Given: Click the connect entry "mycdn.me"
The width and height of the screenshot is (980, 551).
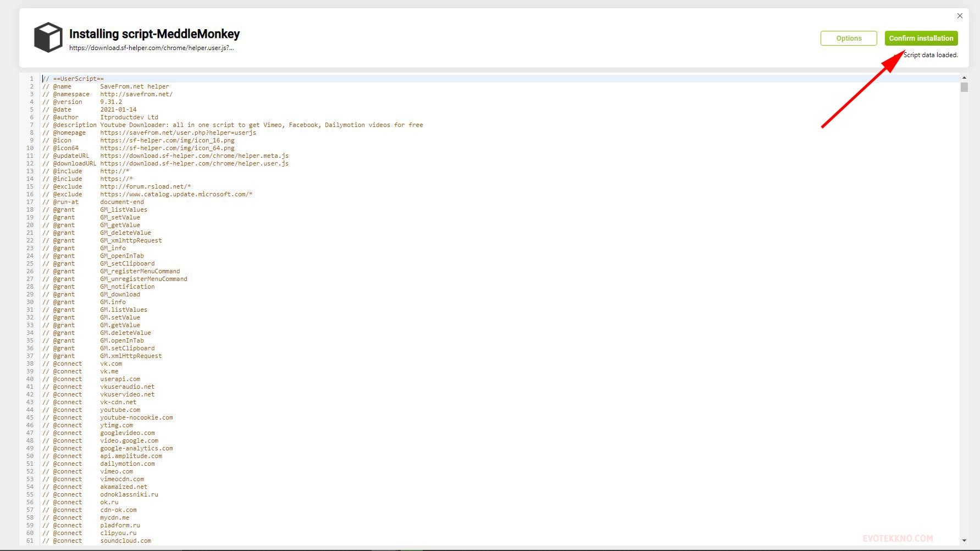Looking at the screenshot, I should point(115,517).
